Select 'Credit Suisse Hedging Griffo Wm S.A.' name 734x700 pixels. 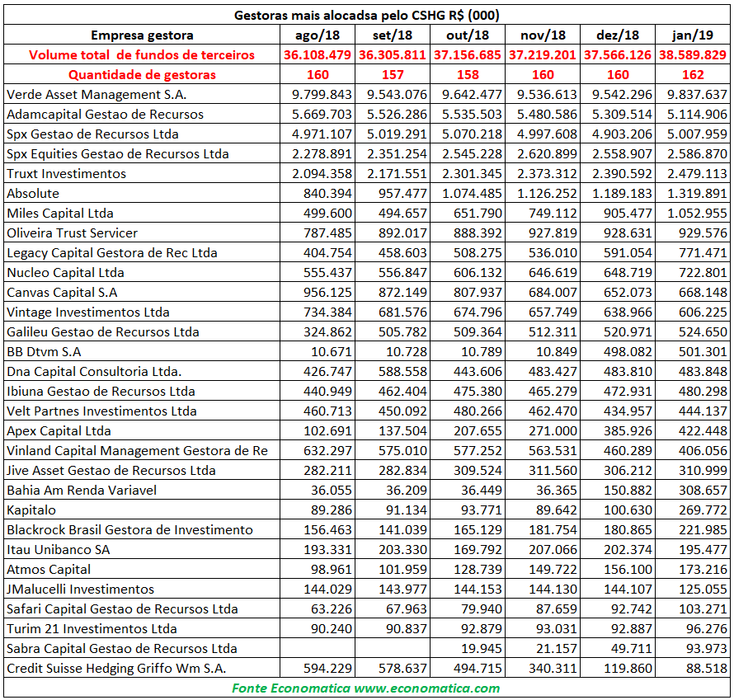(116, 668)
